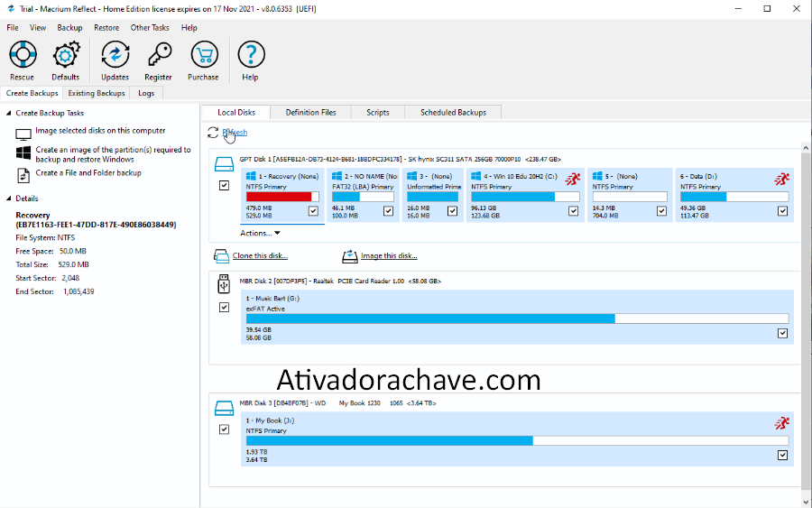Image resolution: width=812 pixels, height=508 pixels.
Task: Click the Defaults gear icon
Action: [x=66, y=56]
